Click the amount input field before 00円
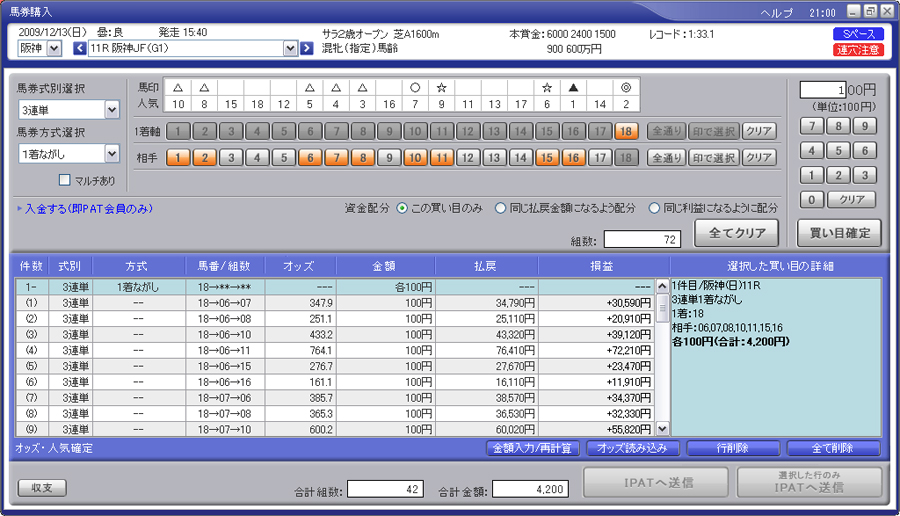The width and height of the screenshot is (900, 516). tap(823, 90)
